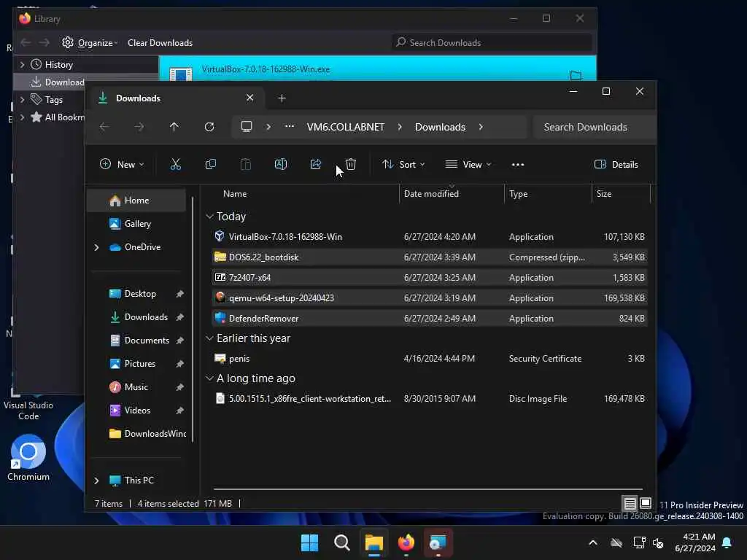Select Gallery in the navigation pane
This screenshot has height=560, width=747.
tap(136, 224)
